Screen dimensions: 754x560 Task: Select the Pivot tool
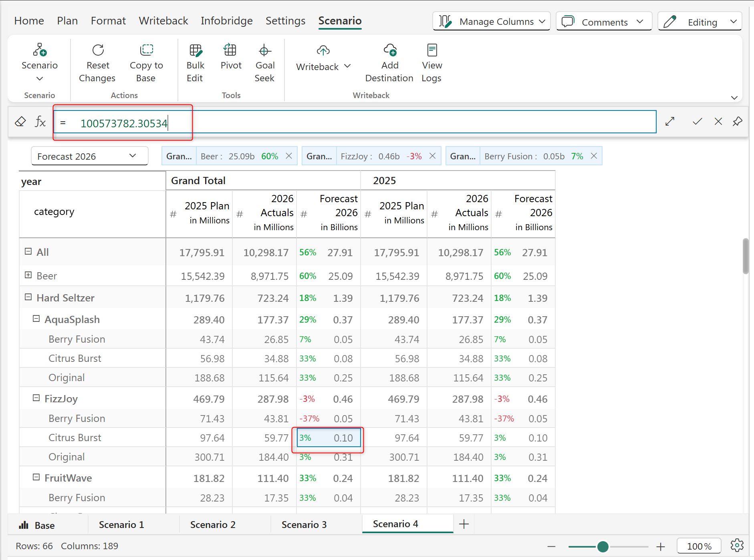click(x=230, y=50)
